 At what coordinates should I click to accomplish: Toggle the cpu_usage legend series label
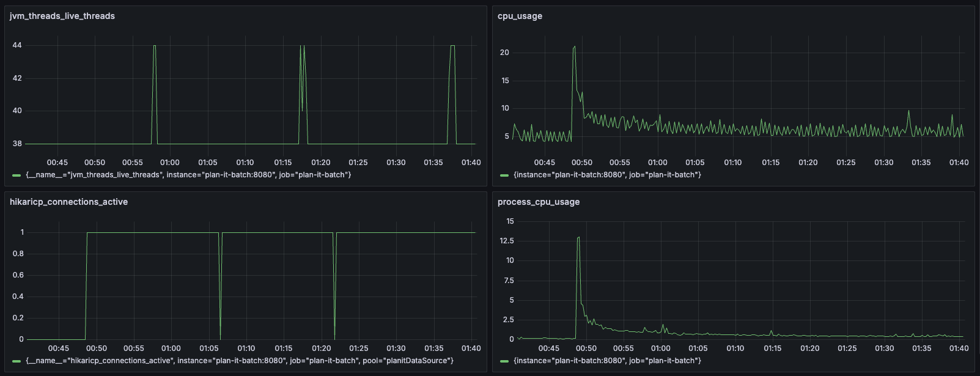607,175
